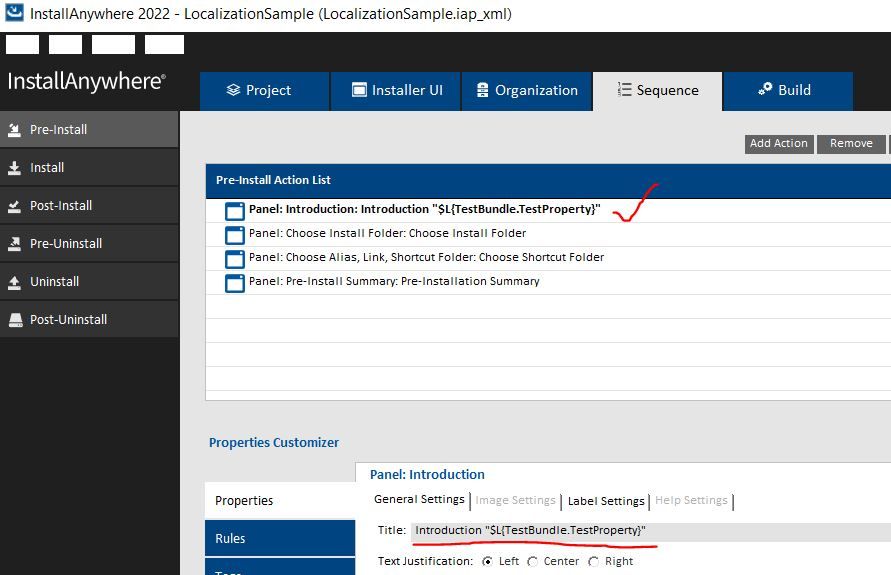Click the Pre-Install sidebar icon
Image resolution: width=891 pixels, height=575 pixels.
tap(15, 130)
